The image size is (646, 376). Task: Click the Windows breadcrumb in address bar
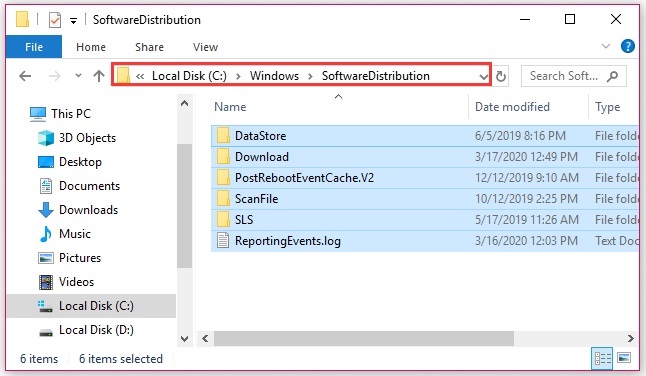[x=274, y=76]
